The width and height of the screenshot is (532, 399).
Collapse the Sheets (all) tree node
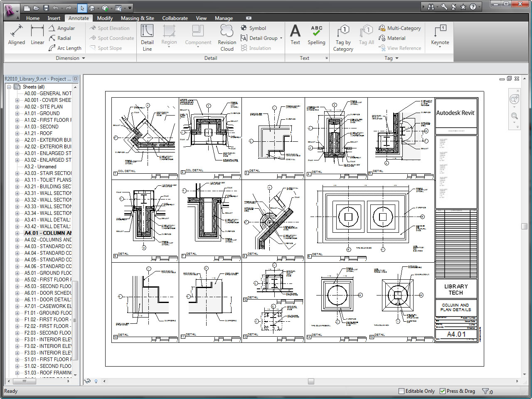pos(9,87)
